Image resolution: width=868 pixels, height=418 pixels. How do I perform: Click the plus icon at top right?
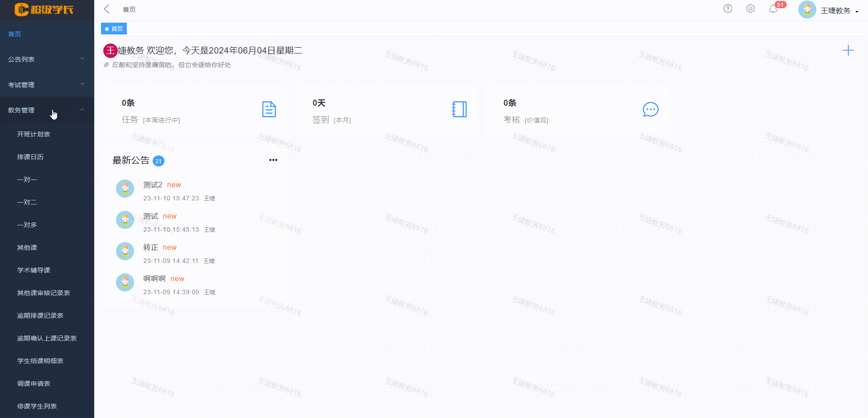(849, 50)
